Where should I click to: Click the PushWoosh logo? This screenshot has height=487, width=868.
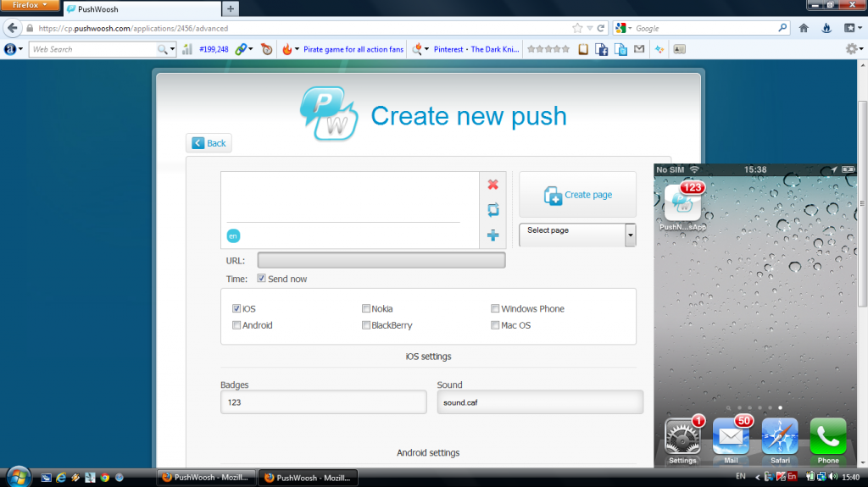pos(329,113)
